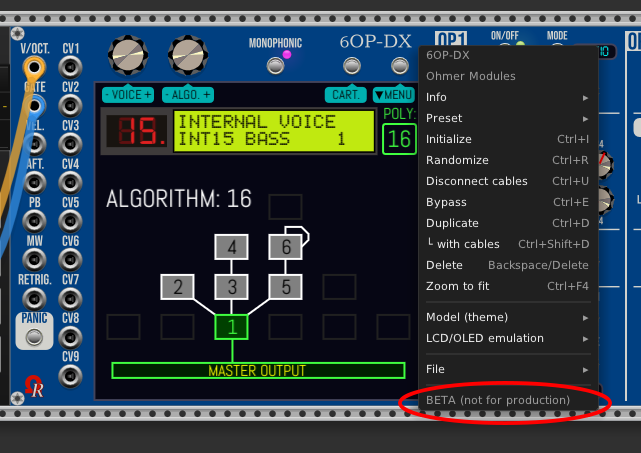
Task: Click the CV1 input jack
Action: pos(70,67)
